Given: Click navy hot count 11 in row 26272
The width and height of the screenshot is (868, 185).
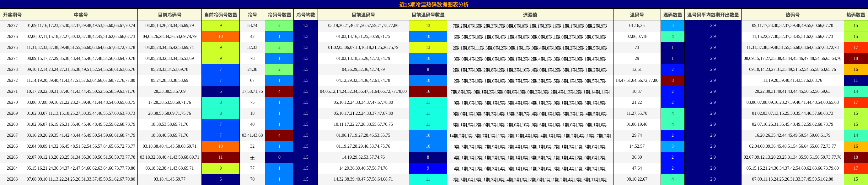Looking at the screenshot, I should [856, 80].
